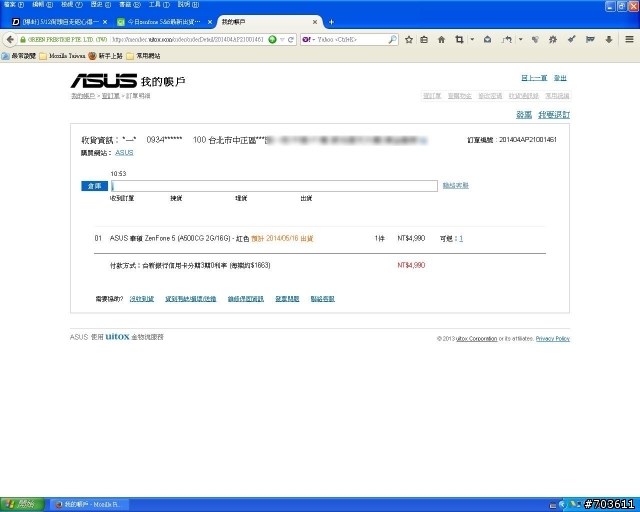Viewport: 640px width, 512px height.
Task: Close the 我的帳戶 tab
Action: (x=315, y=22)
